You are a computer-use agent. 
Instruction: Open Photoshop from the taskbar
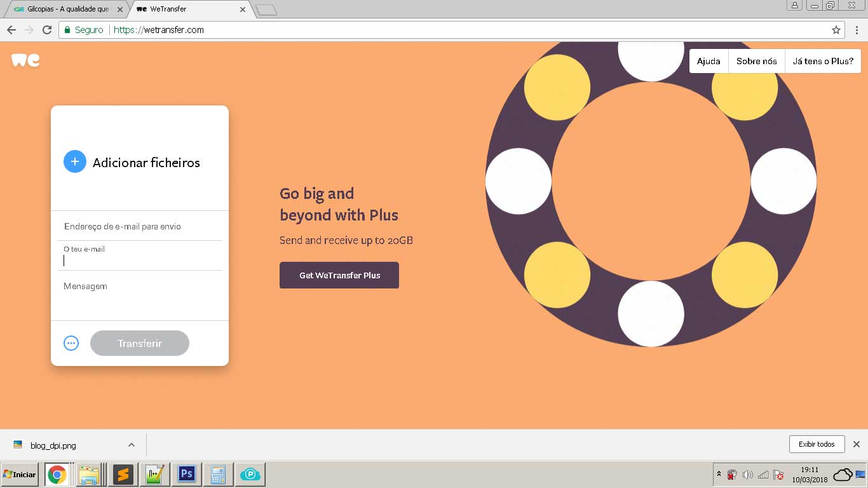click(186, 475)
